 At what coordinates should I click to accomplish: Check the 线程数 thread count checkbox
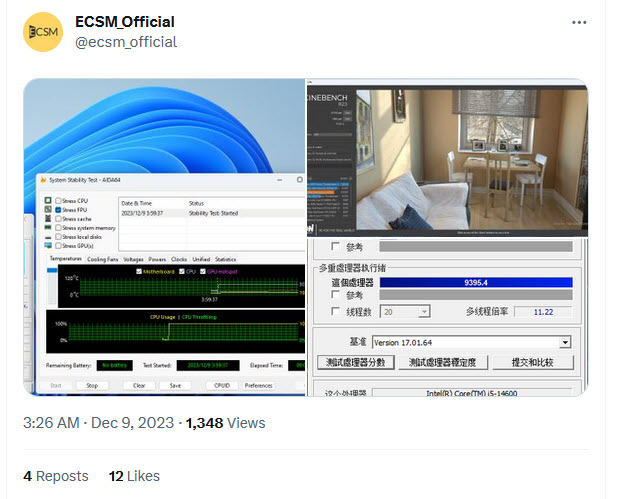click(x=335, y=311)
